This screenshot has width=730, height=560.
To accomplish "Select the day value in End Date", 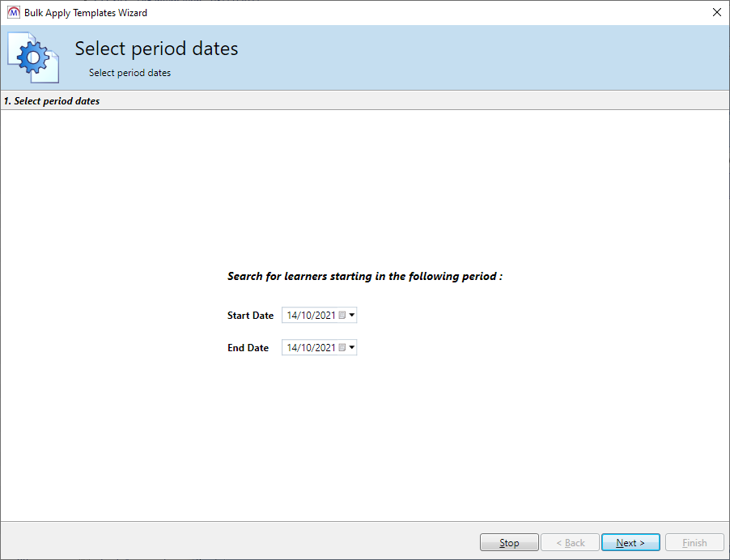I will (x=292, y=348).
